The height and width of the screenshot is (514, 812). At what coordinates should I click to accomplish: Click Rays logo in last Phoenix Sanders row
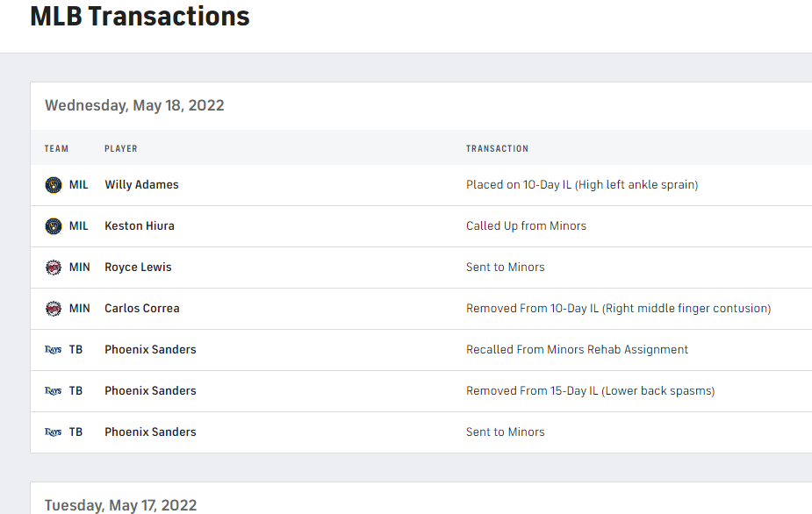click(54, 432)
